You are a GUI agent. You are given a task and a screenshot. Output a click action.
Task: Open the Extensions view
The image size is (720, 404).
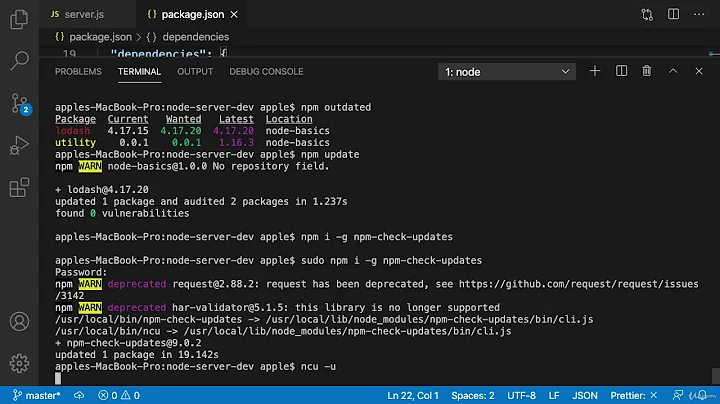click(x=19, y=187)
